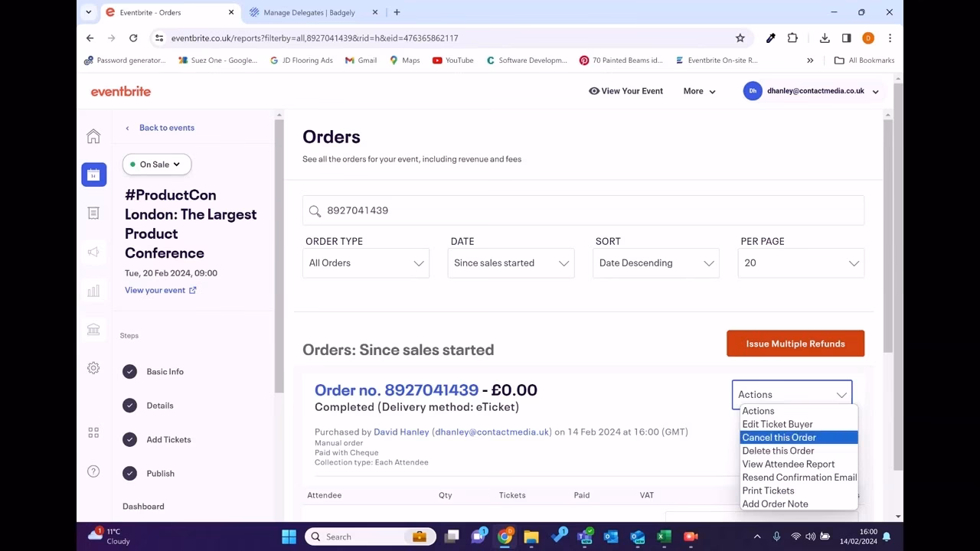Select Edit Ticket Buyer from Actions menu
Screen dimensions: 980x551
pos(799,424)
